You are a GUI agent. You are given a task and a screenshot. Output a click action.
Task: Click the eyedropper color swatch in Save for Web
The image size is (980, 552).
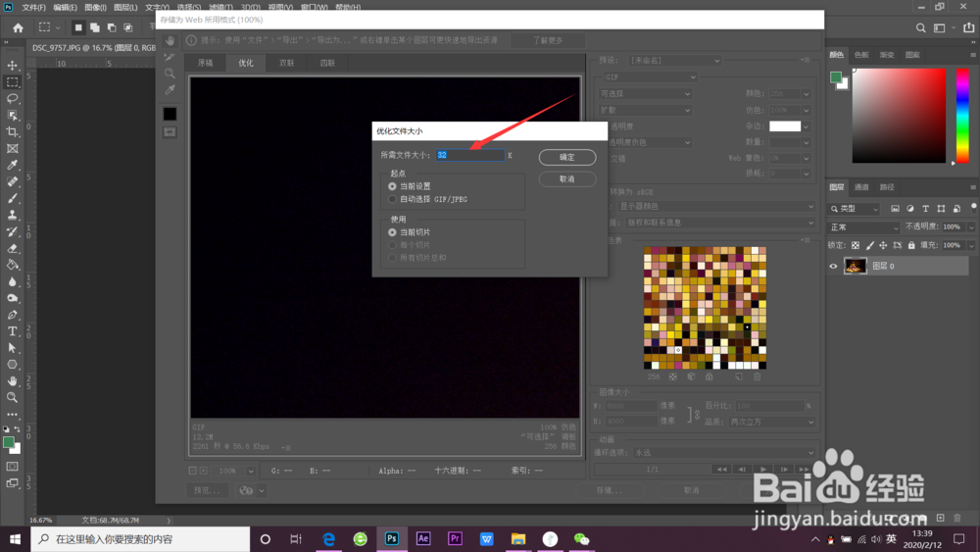(170, 114)
